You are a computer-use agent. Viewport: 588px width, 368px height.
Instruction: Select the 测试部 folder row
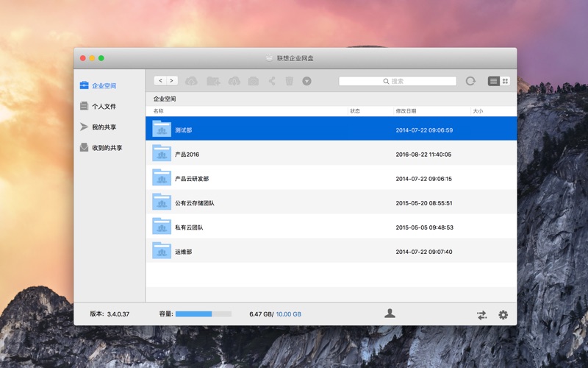(x=331, y=128)
